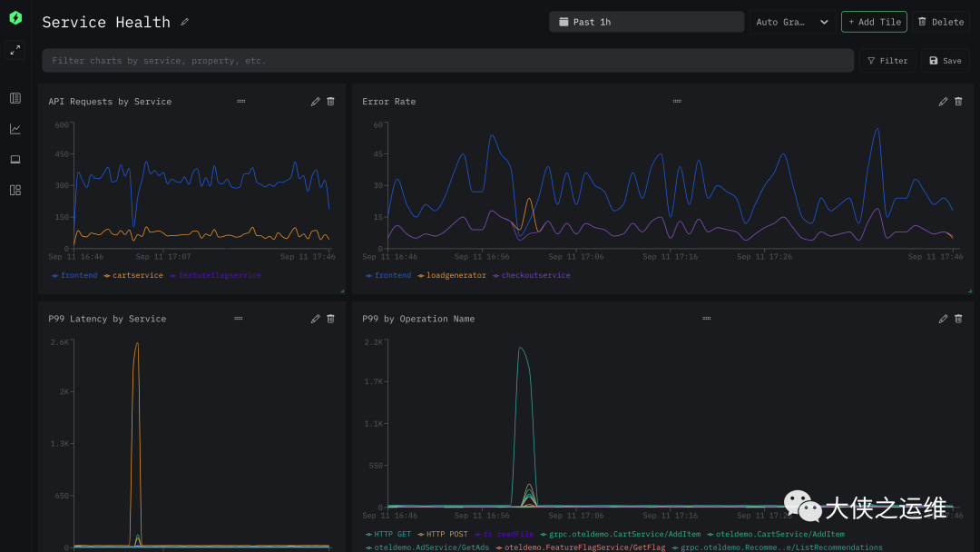Screen dimensions: 980x552
Task: Click the Save button
Action: coord(945,61)
